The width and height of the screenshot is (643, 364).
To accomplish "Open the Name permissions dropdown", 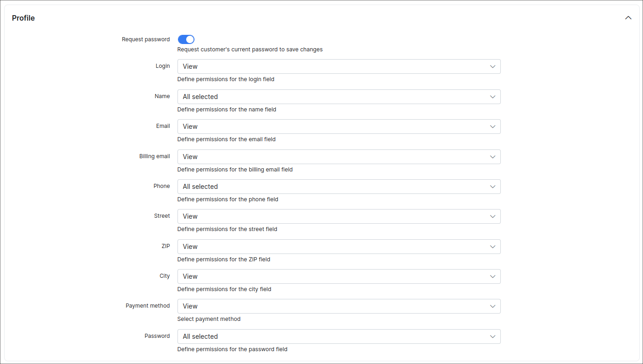I will click(x=338, y=97).
